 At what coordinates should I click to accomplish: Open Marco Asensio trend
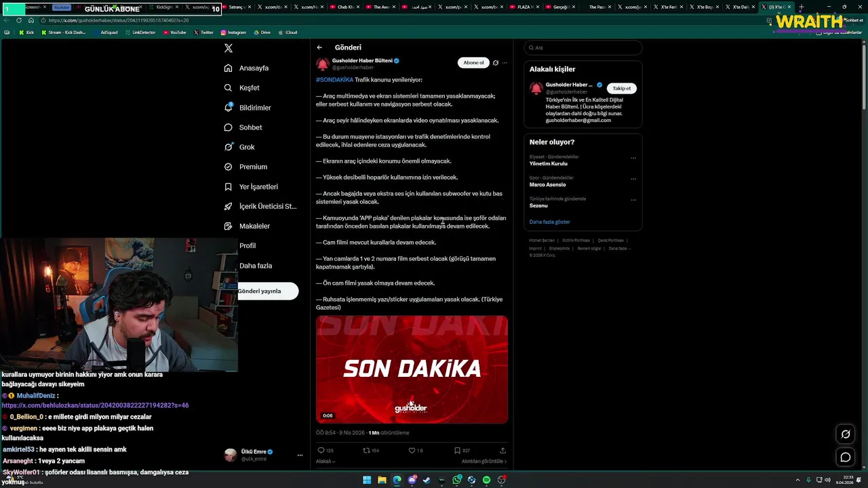548,184
